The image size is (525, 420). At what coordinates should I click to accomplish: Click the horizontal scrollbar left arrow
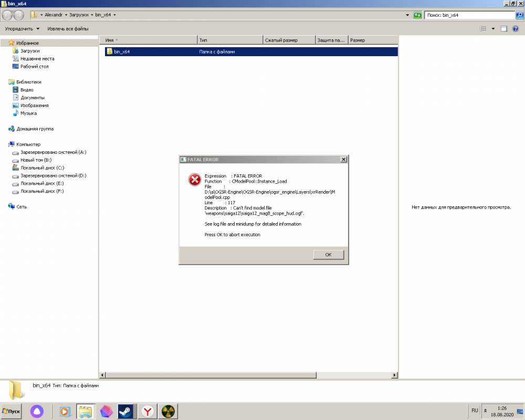click(x=103, y=375)
